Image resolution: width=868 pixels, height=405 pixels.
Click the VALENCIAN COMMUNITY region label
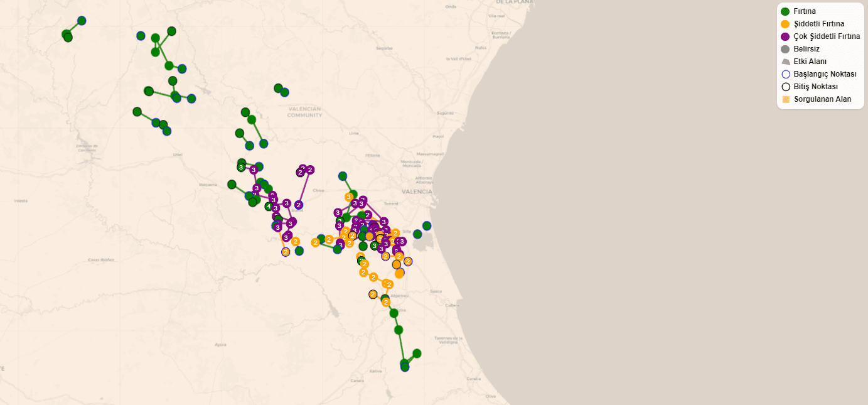pos(304,112)
